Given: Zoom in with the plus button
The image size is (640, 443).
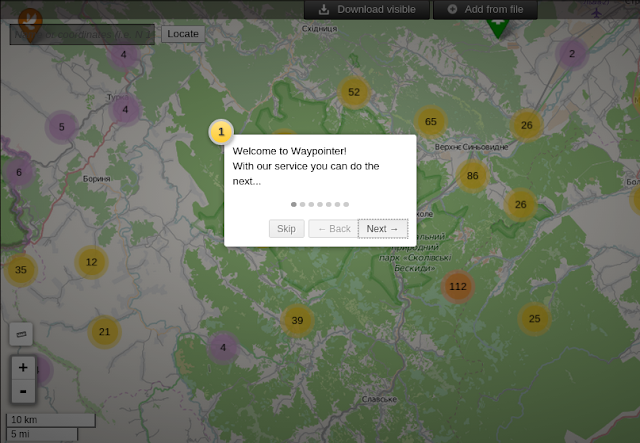Looking at the screenshot, I should click(23, 367).
